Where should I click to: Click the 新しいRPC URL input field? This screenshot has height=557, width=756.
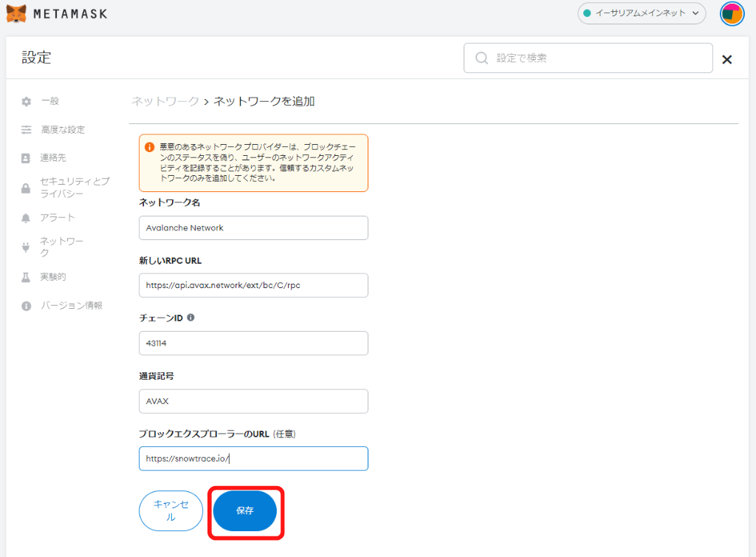(254, 285)
